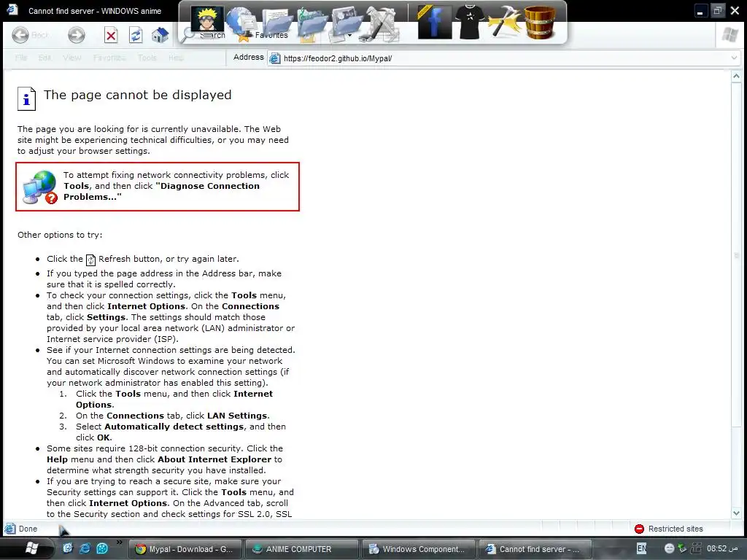Launch the hammer dock icon

504,22
